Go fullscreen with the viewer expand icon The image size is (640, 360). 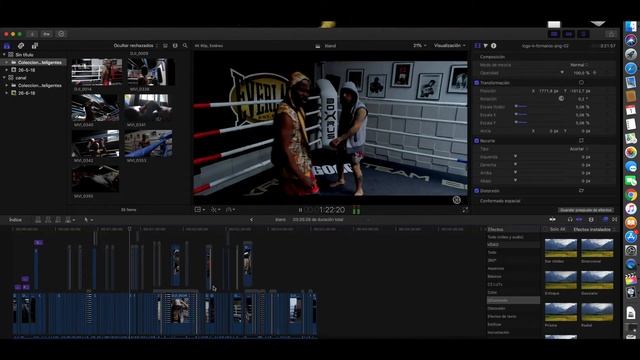(x=465, y=210)
